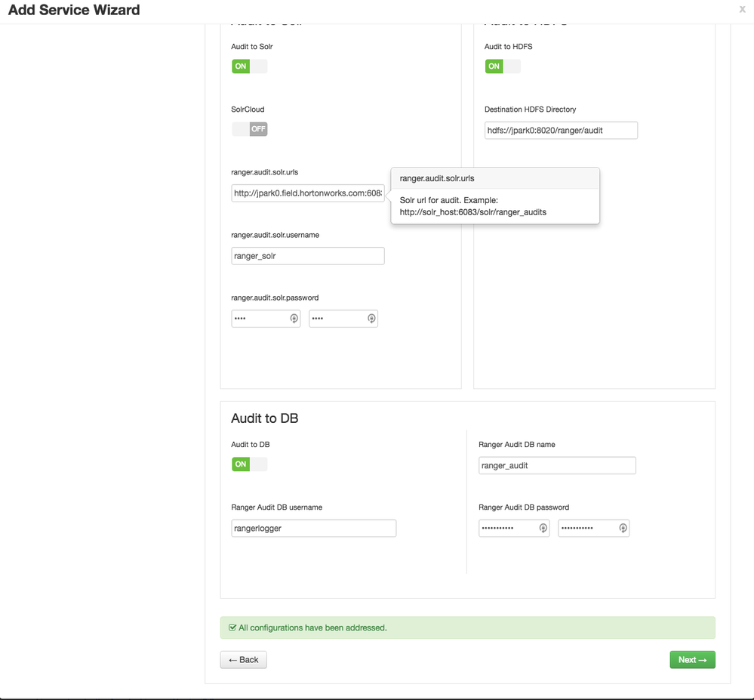Image resolution: width=754 pixels, height=700 pixels.
Task: Click the Solr password confirmation field
Action: coord(337,319)
